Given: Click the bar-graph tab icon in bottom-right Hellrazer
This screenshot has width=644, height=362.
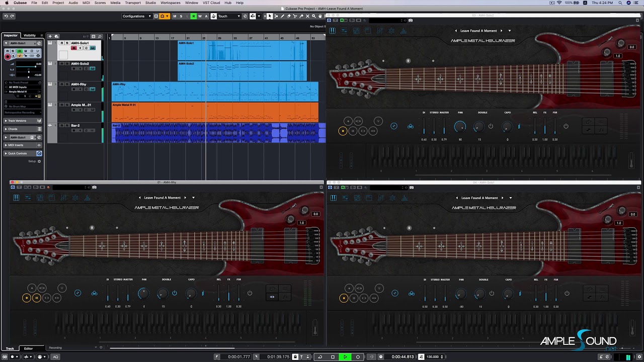Looking at the screenshot, I should pos(404,198).
